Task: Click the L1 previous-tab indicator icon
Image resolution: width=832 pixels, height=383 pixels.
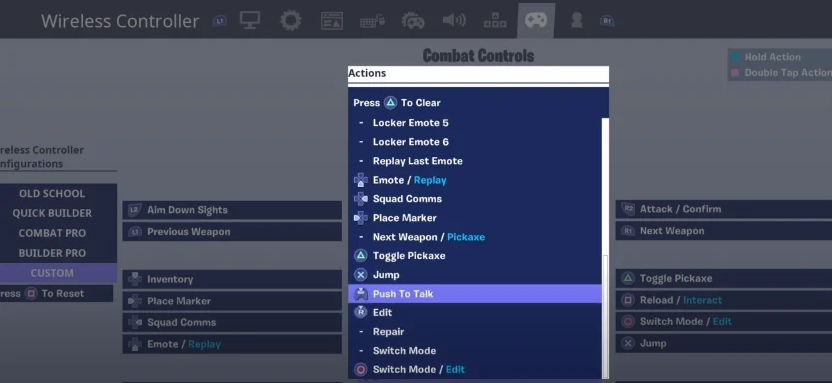Action: (x=220, y=21)
